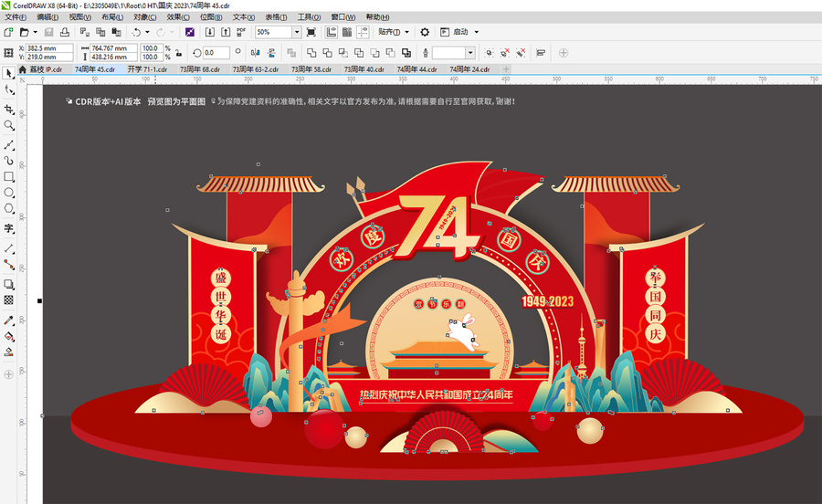Screen dimensions: 822x504
Task: Toggle Show Guidelines button
Action: pyautogui.click(x=363, y=32)
